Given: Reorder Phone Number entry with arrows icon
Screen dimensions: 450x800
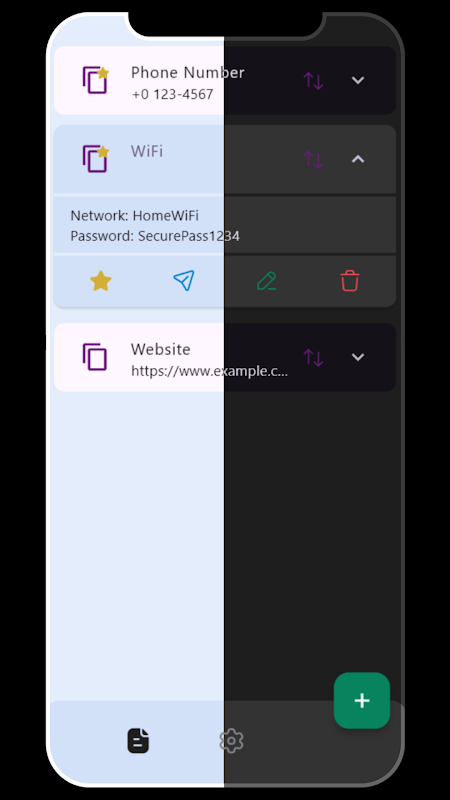Looking at the screenshot, I should coord(313,81).
